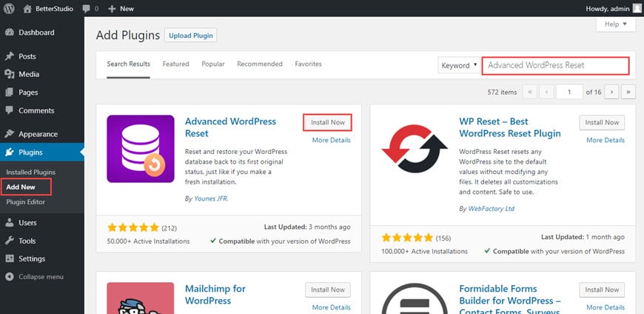Open Installed Plugins submenu item
Image resolution: width=644 pixels, height=314 pixels.
31,173
